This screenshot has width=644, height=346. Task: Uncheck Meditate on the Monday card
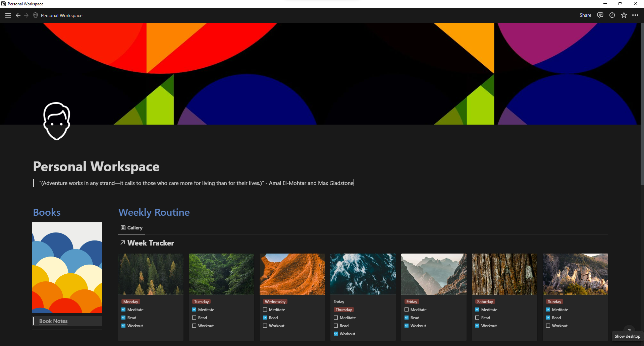tap(123, 310)
